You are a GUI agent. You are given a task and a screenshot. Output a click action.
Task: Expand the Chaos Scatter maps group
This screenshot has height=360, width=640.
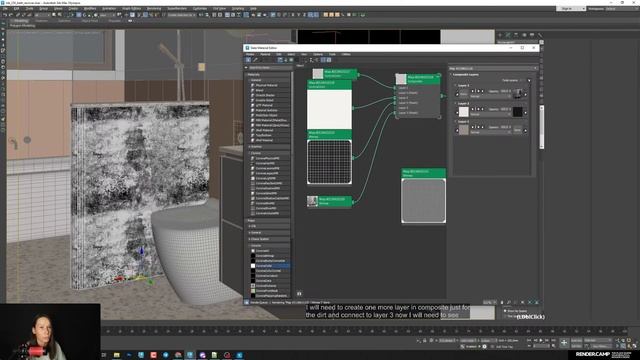268,239
